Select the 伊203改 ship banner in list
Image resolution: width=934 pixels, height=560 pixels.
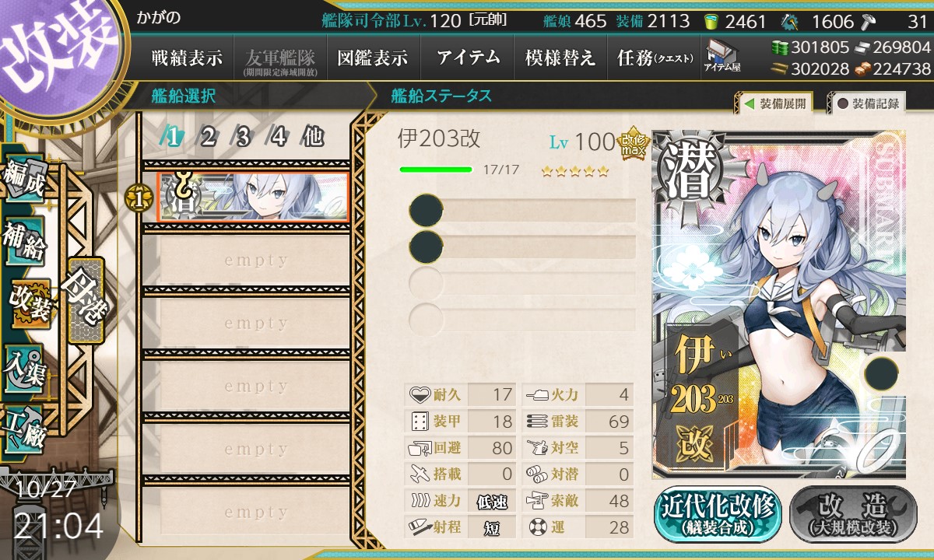pos(252,198)
